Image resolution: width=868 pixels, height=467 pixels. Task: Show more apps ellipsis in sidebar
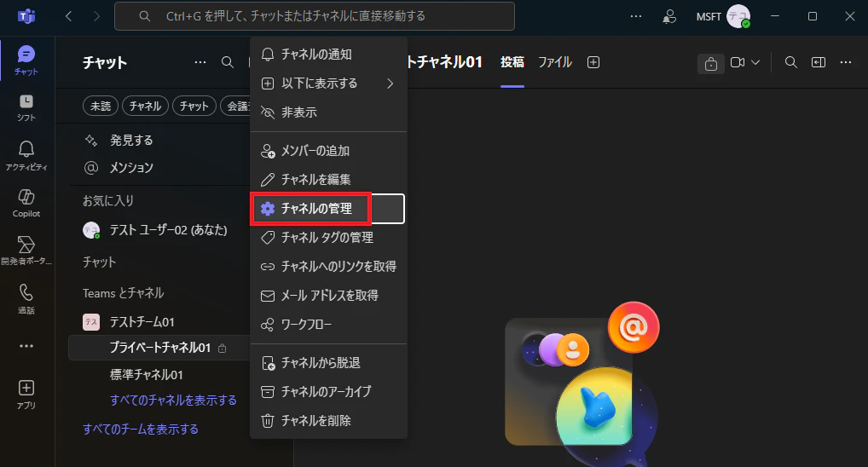click(x=26, y=346)
